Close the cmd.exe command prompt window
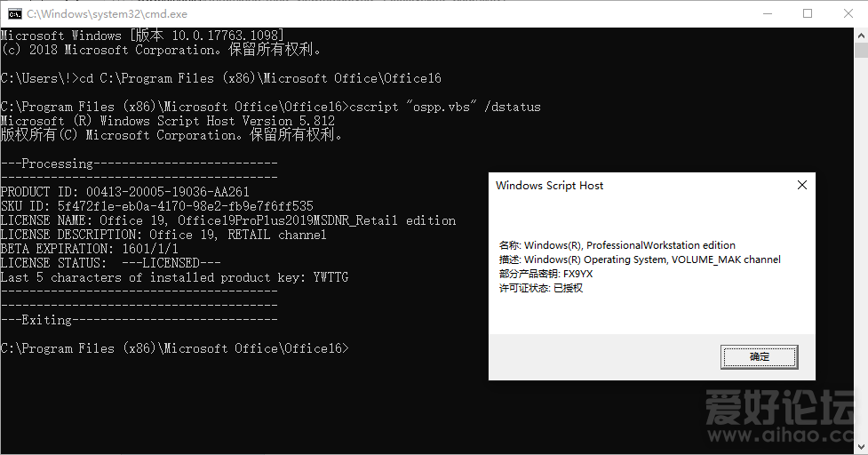Screen dimensions: 868x455 click(848, 14)
